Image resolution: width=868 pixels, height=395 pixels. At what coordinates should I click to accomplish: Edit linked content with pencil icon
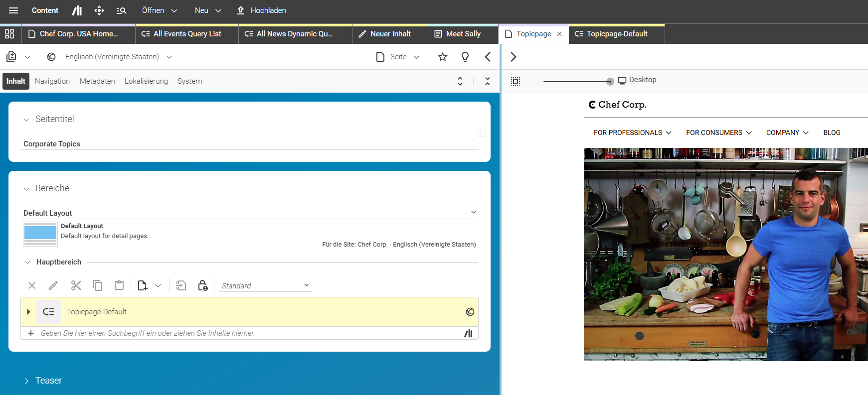point(53,285)
